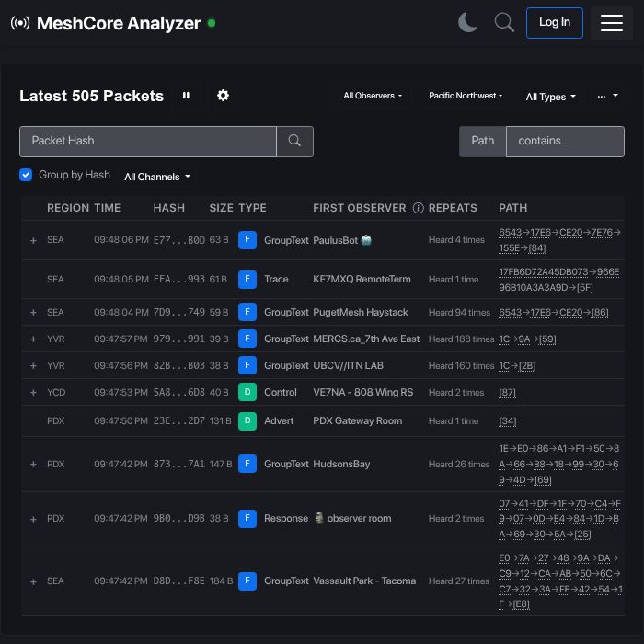The width and height of the screenshot is (644, 644).
Task: Click the packet hash search button
Action: (294, 141)
